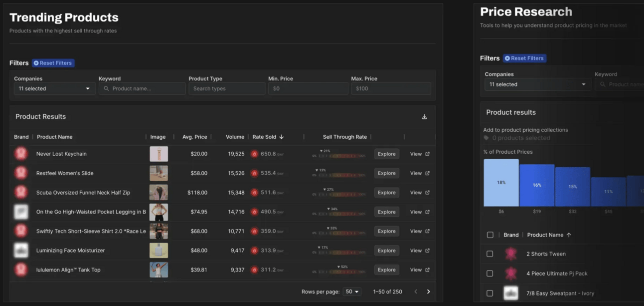644x306 pixels.
Task: Click the 18% bar in price chart
Action: pyautogui.click(x=501, y=182)
